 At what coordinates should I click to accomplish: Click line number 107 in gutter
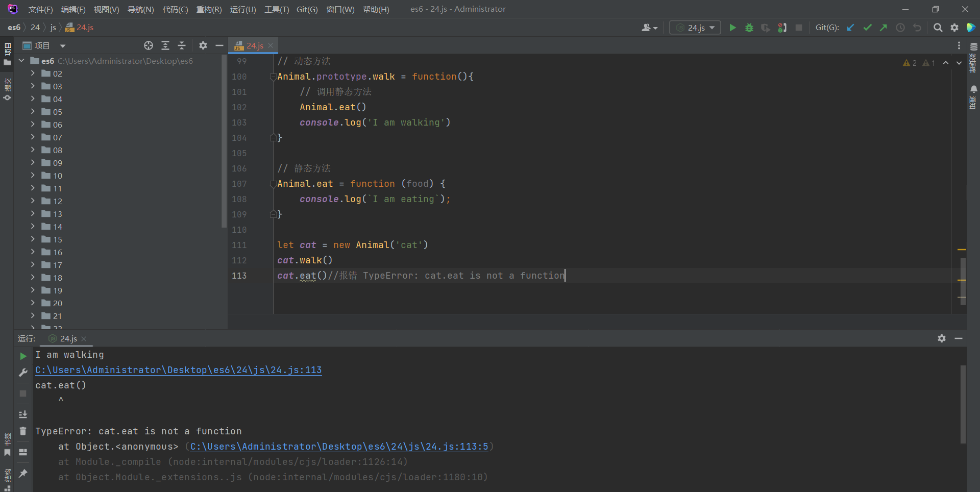[x=239, y=184]
